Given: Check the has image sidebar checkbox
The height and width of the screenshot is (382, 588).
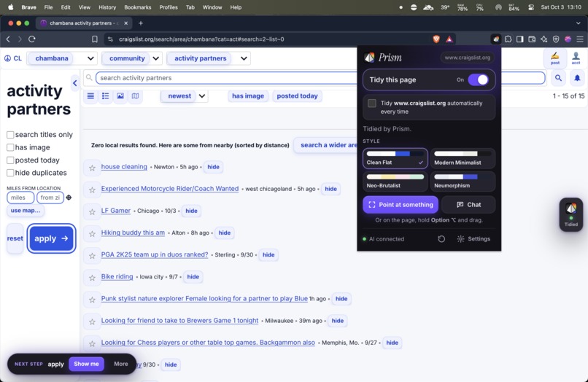Looking at the screenshot, I should click(x=10, y=147).
